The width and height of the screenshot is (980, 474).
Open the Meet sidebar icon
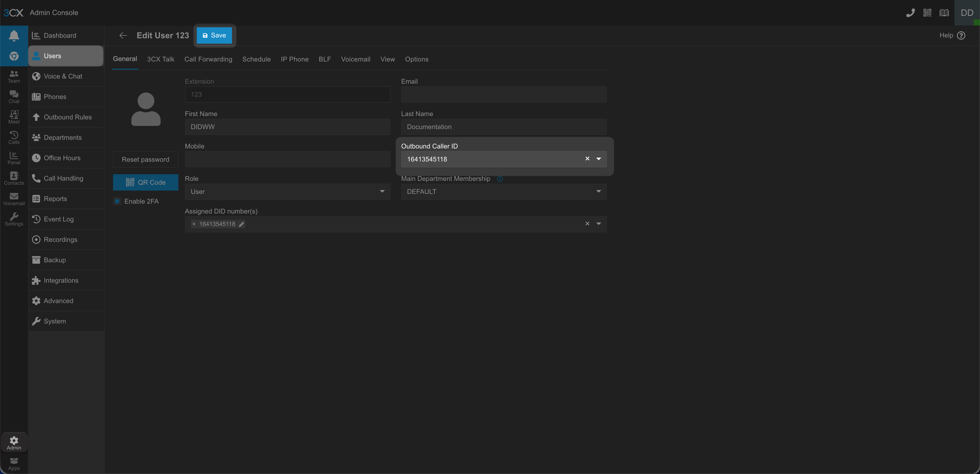pos(14,117)
